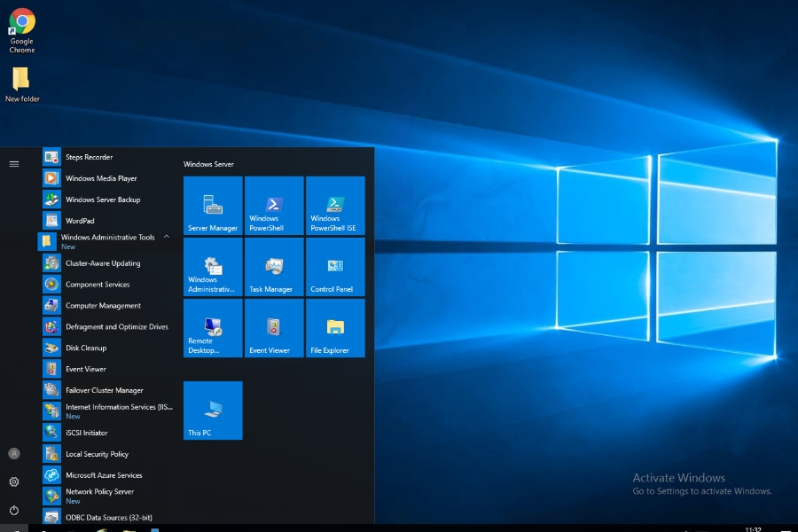Select the New folder desktop icon

22,84
